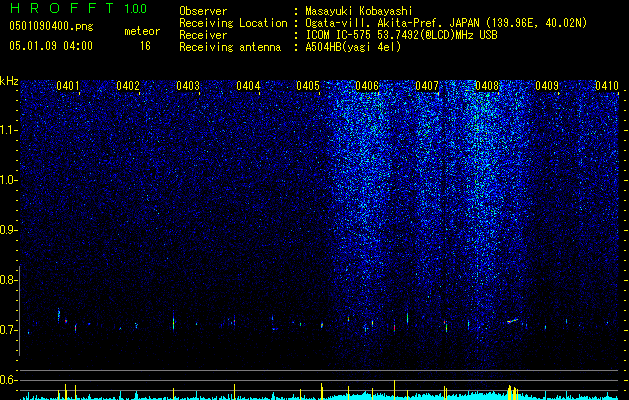
Task: Click the 0404 time marker
Action: click(x=248, y=86)
